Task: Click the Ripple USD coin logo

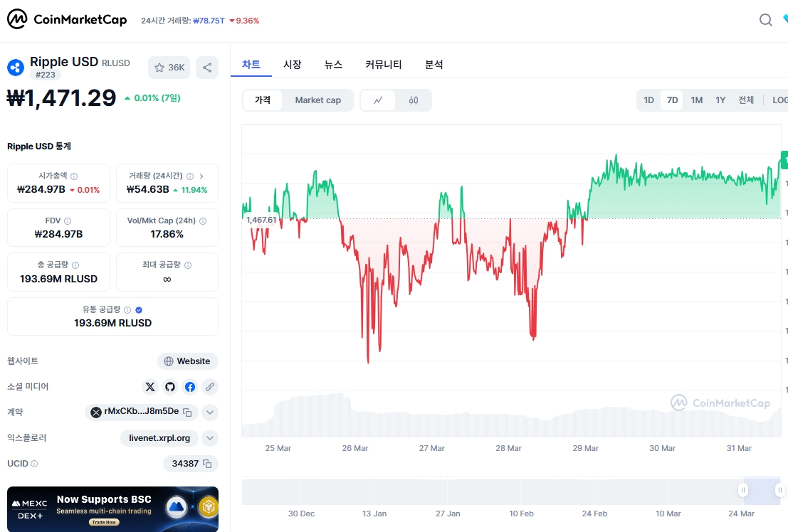Action: pyautogui.click(x=16, y=68)
